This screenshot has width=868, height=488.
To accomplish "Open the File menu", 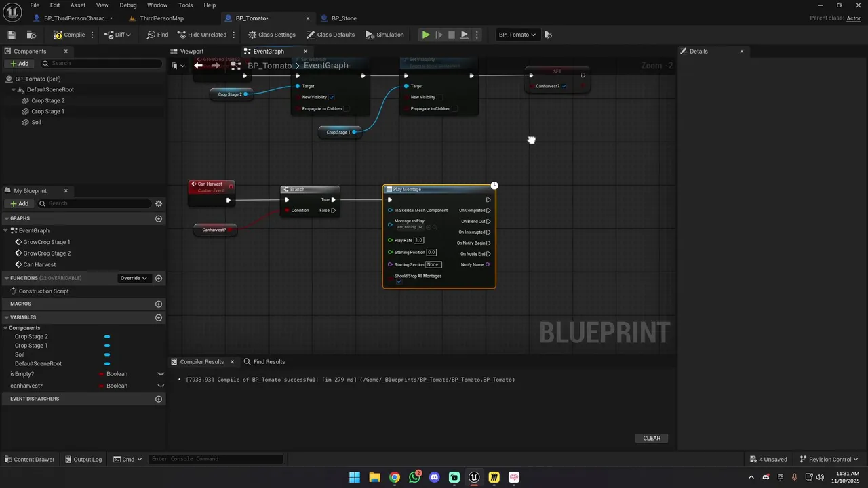I will click(x=35, y=5).
